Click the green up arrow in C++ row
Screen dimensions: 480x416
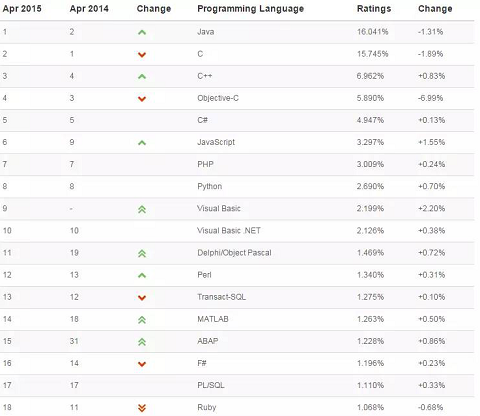tap(142, 77)
